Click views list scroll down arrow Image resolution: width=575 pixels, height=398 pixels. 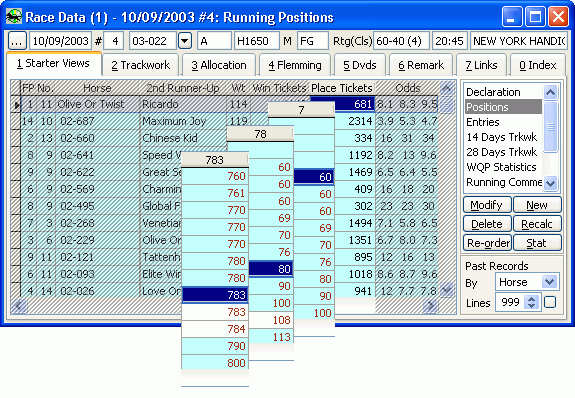tap(550, 183)
